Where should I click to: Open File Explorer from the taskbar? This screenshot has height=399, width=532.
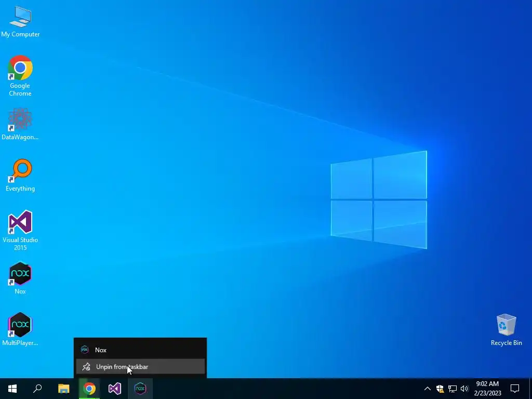coord(63,389)
